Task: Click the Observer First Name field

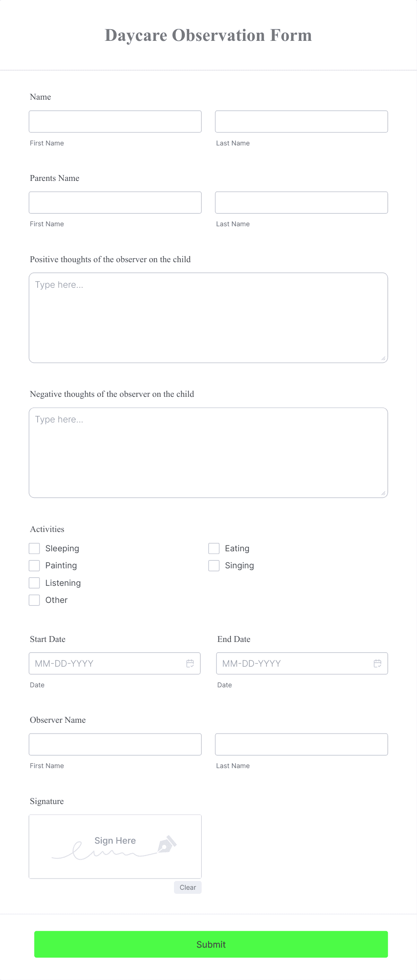Action: (115, 744)
